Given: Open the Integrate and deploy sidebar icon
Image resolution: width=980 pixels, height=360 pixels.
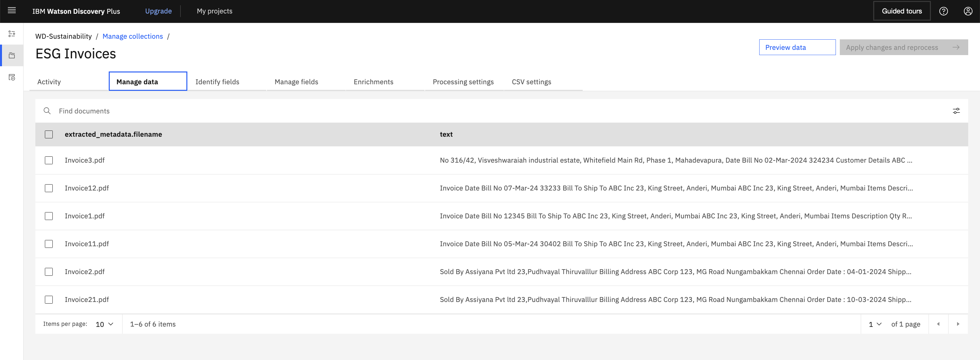Looking at the screenshot, I should [x=12, y=77].
